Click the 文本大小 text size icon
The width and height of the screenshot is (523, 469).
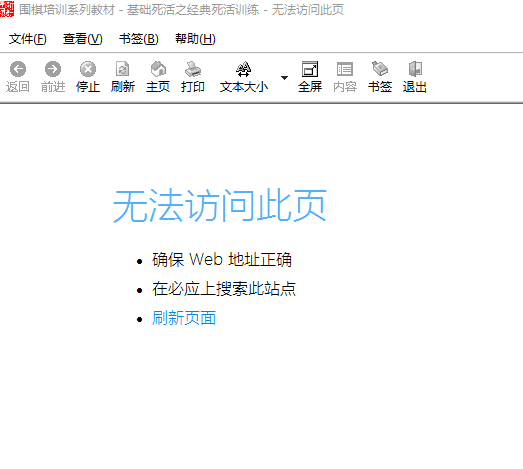[243, 69]
